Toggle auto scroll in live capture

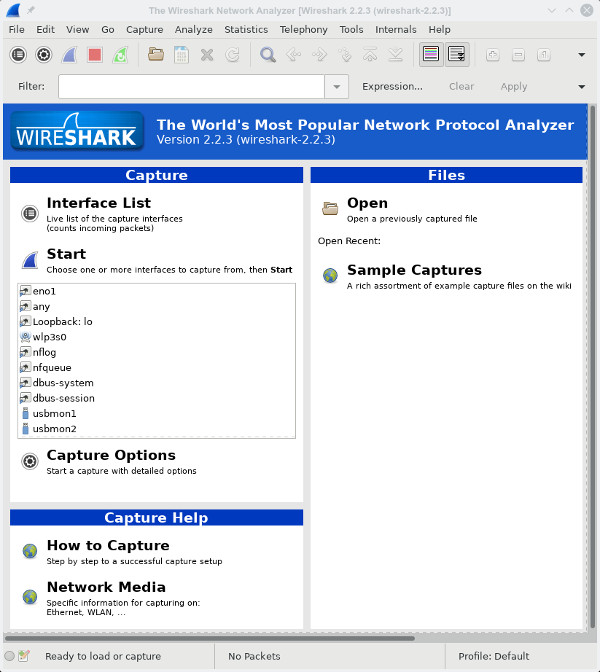(x=456, y=55)
